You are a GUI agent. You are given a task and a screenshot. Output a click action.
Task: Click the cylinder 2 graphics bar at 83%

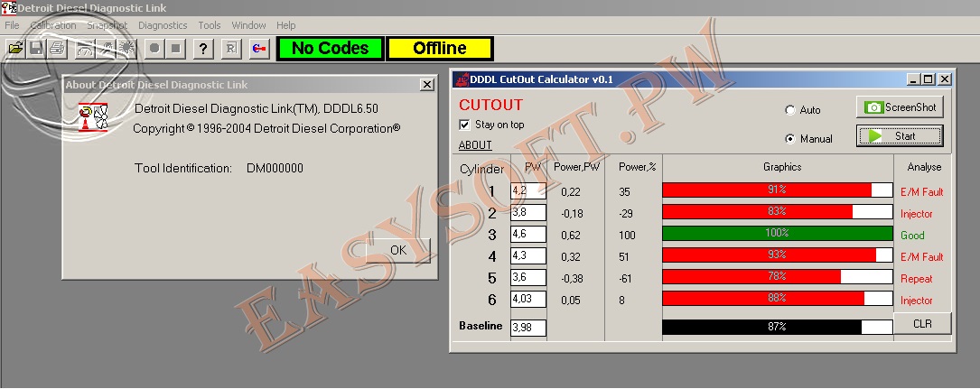[777, 212]
